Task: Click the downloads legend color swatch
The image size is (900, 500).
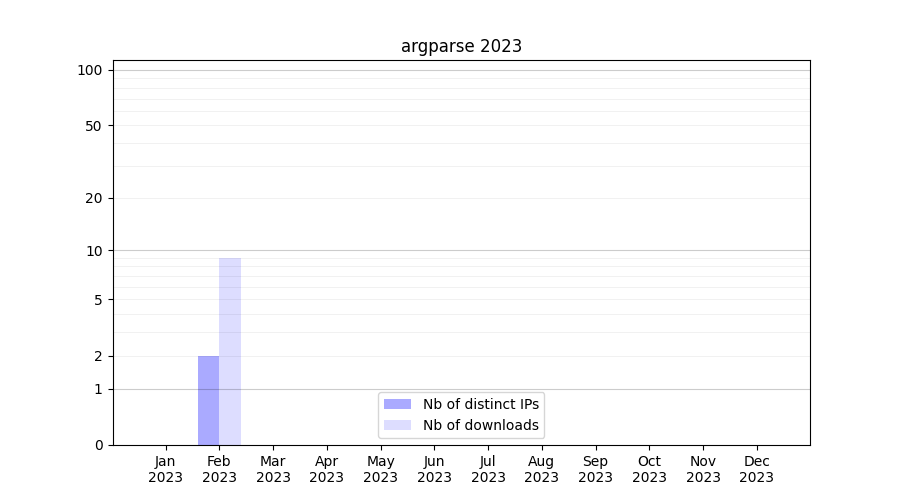Action: click(x=397, y=425)
